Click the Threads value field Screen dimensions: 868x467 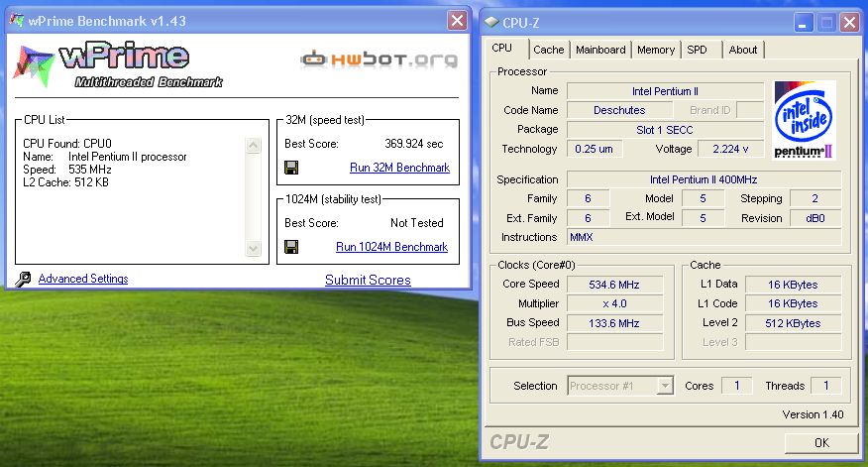coord(826,386)
